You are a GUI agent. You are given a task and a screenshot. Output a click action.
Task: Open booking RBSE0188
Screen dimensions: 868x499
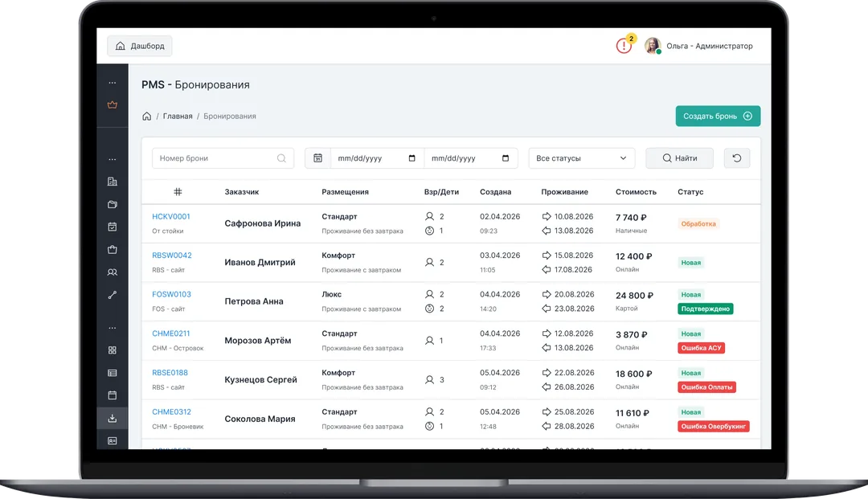(x=170, y=373)
